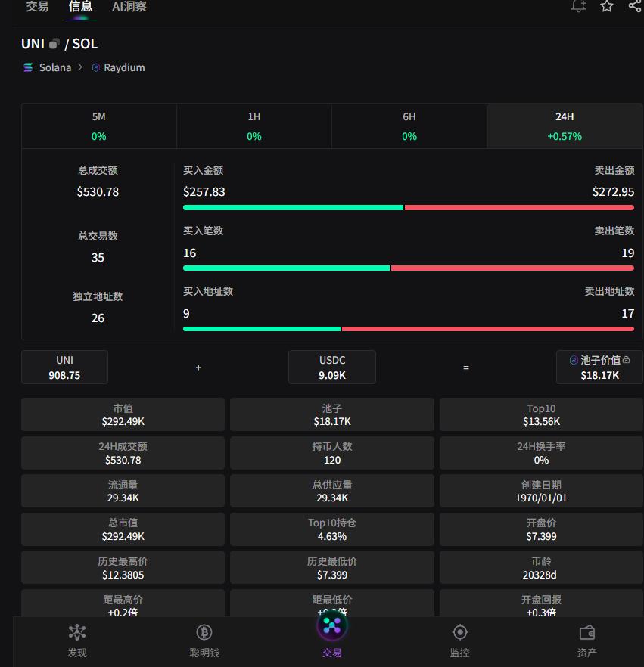Open Discover (发现) in bottom navigation

click(77, 641)
